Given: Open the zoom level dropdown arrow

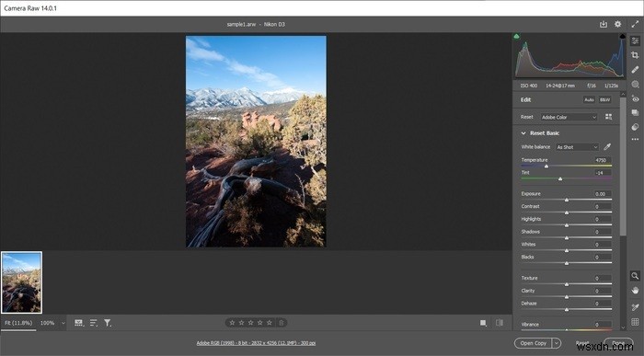Looking at the screenshot, I should click(63, 323).
